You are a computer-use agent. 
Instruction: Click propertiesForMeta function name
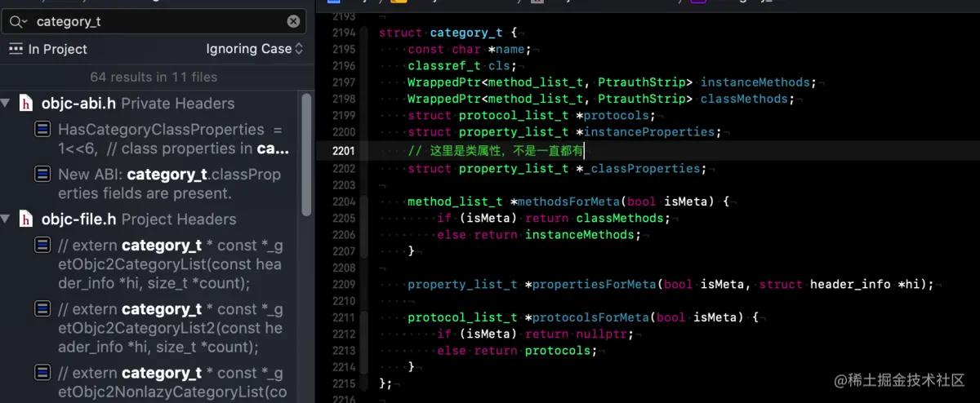point(595,284)
